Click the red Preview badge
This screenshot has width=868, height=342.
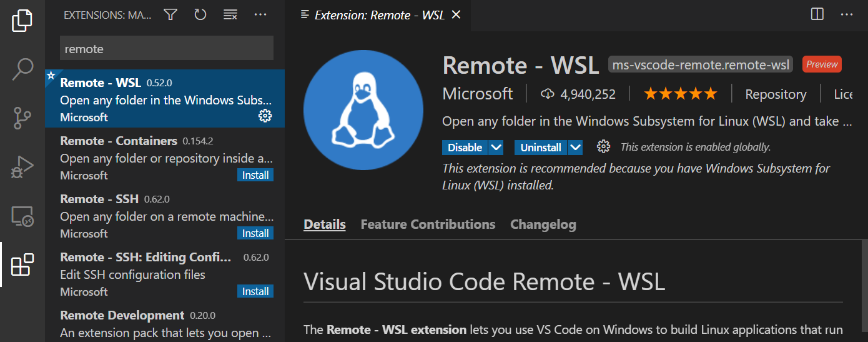pos(822,64)
